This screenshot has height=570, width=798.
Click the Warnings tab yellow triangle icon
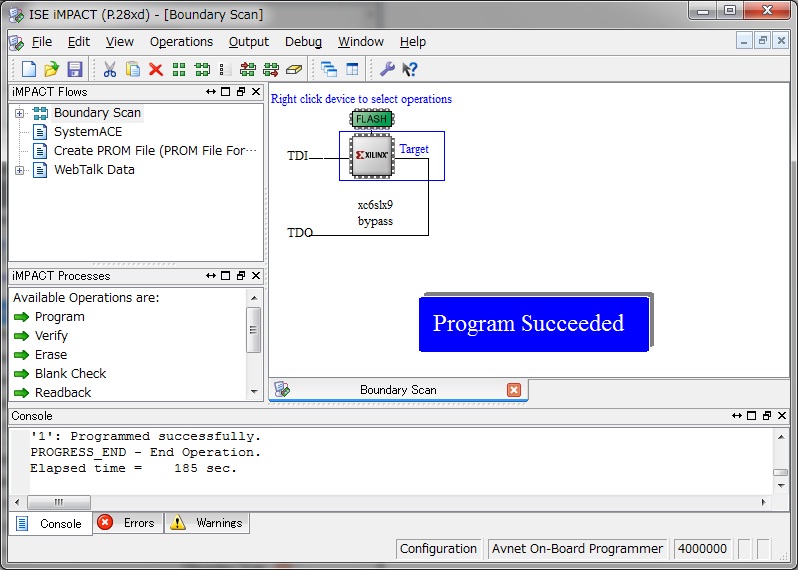tap(178, 523)
